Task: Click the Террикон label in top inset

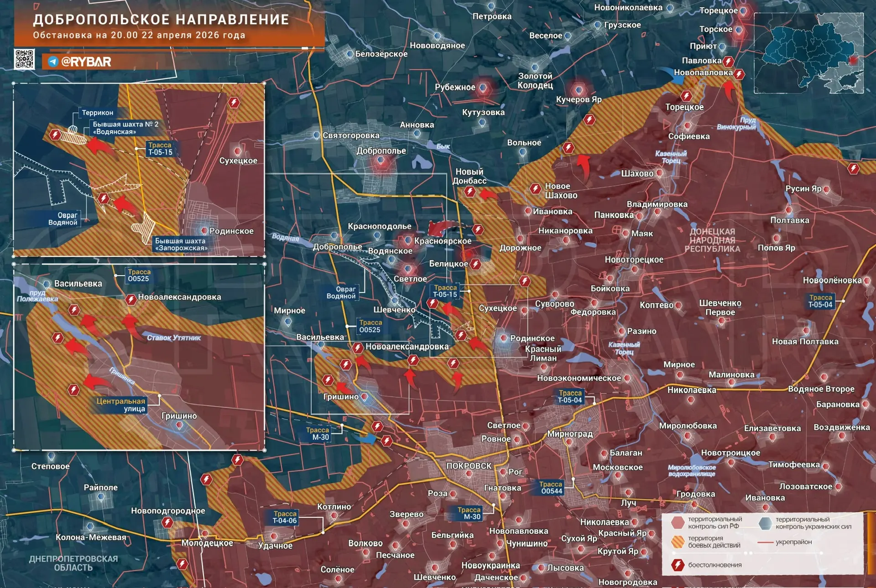Action: [x=97, y=113]
